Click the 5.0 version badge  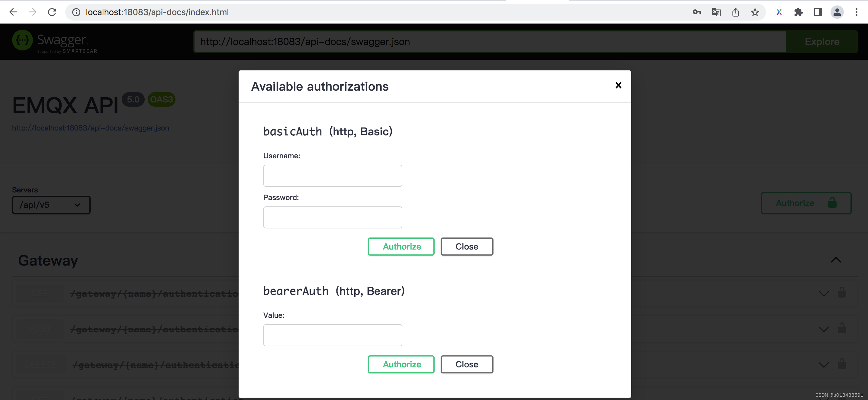(x=133, y=99)
